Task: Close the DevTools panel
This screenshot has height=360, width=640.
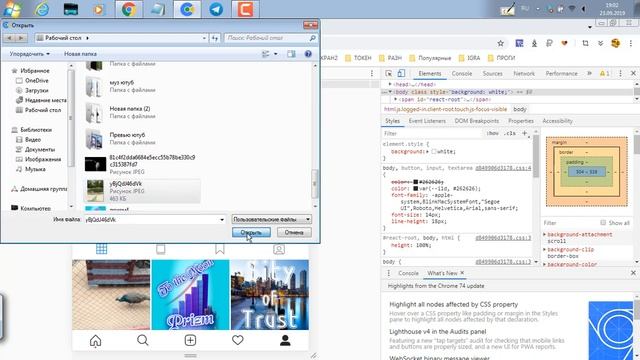Action: (633, 73)
